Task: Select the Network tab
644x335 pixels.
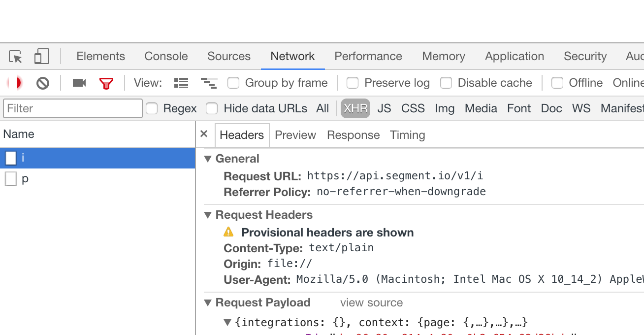Action: (x=292, y=56)
